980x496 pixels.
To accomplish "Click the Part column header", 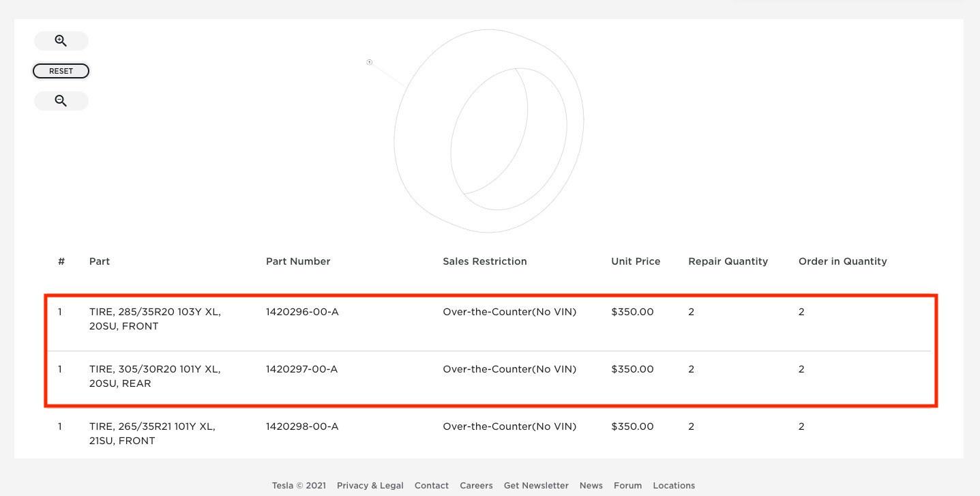I will pos(100,261).
